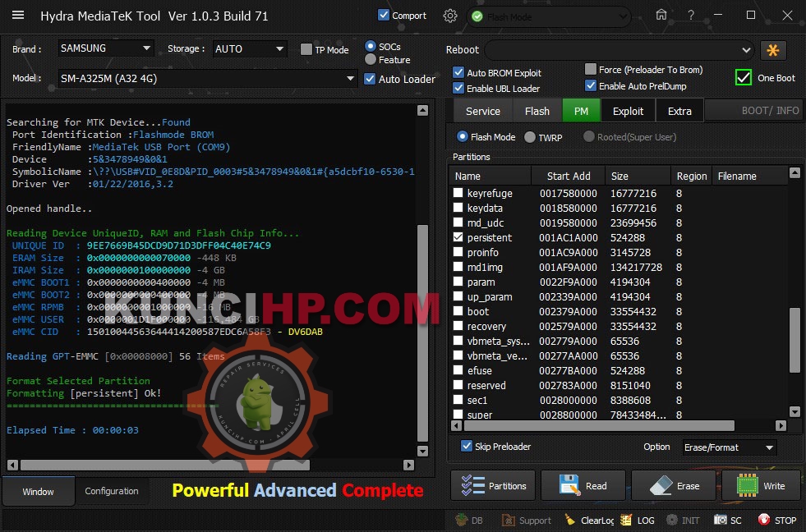Select the Feature radio button
Image resolution: width=806 pixels, height=532 pixels.
click(x=370, y=60)
